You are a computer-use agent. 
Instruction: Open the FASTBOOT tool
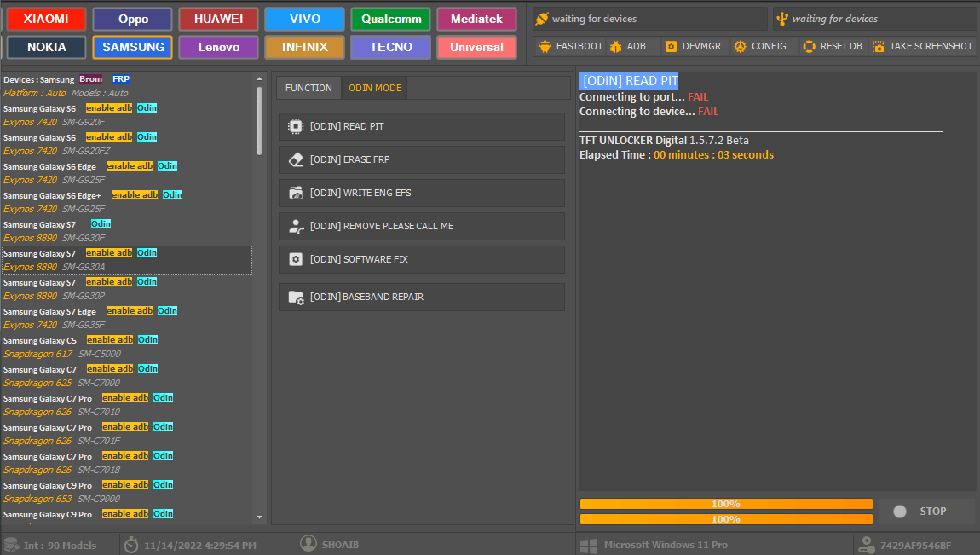click(x=569, y=47)
